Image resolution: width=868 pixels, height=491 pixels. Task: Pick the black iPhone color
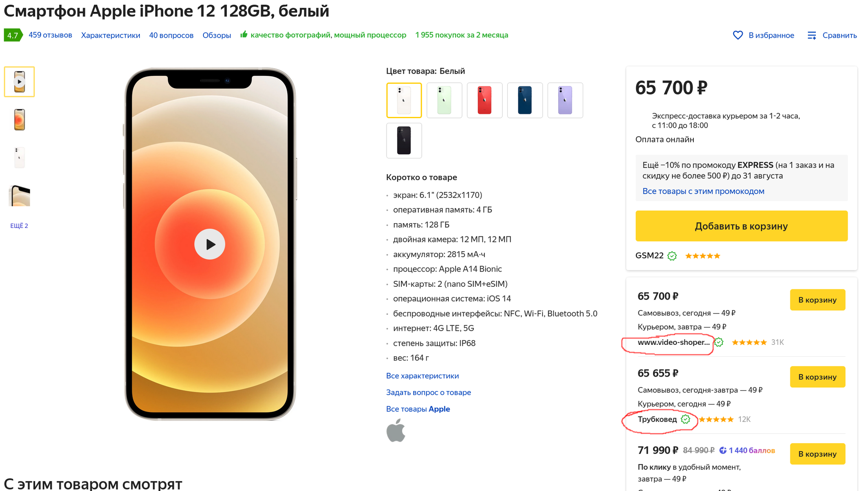[x=404, y=141]
